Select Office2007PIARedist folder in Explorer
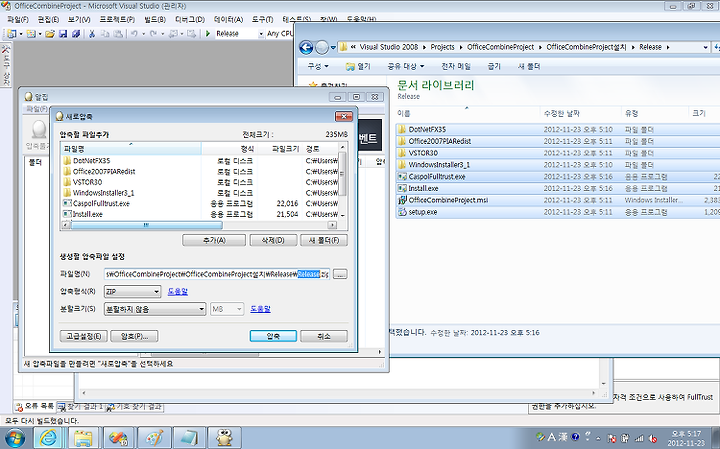The image size is (720, 449). 557,141
